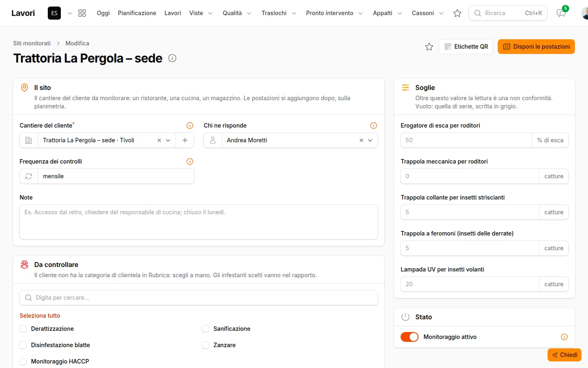Click the Digita per cercare field
Screen dimensions: 588x368
(199, 298)
